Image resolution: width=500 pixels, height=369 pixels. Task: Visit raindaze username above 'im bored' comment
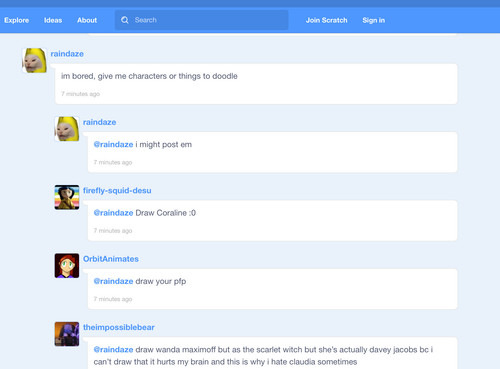click(67, 54)
